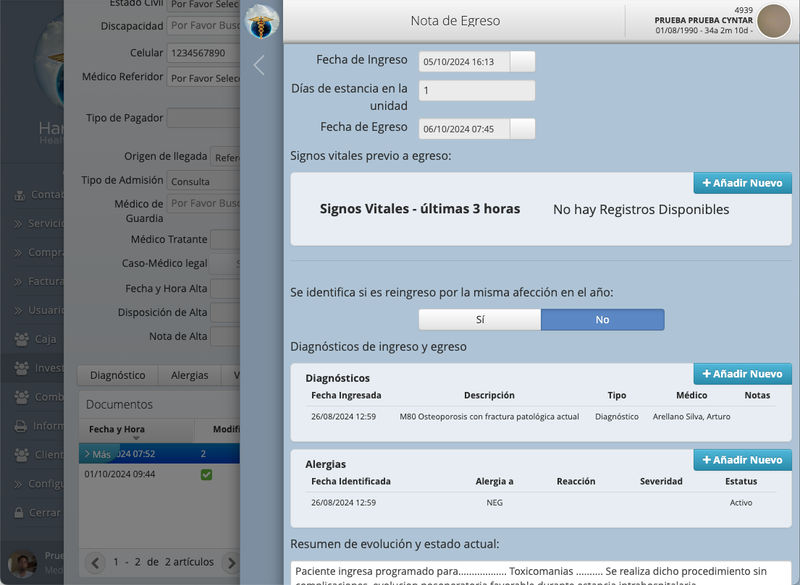Open the Fecha de Ingreso date picker
The width and height of the screenshot is (800, 585).
[x=522, y=62]
